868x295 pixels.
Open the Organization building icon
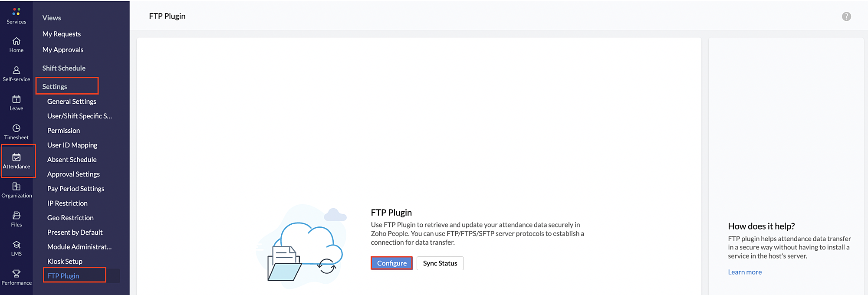pyautogui.click(x=16, y=187)
